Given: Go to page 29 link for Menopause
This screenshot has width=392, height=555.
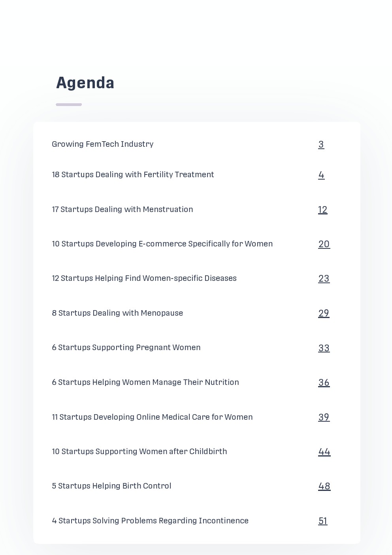Looking at the screenshot, I should 324,314.
